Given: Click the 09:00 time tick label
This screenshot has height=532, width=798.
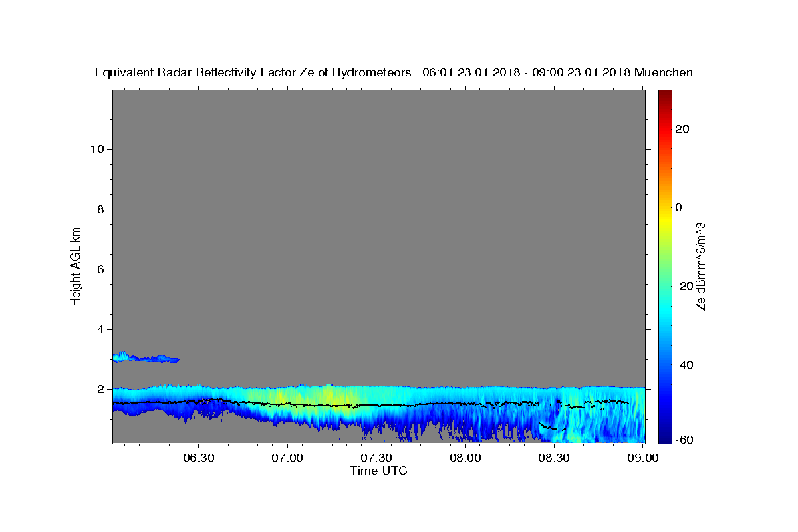Looking at the screenshot, I should point(642,458).
